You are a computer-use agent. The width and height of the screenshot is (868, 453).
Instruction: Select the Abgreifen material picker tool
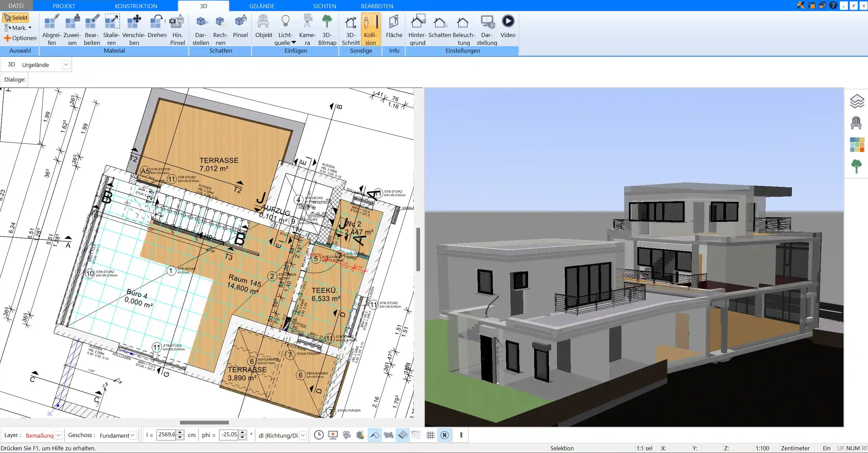pos(52,30)
